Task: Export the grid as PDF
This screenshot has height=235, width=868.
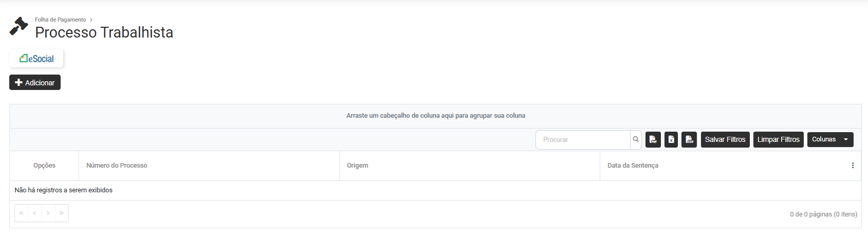Action: (653, 139)
